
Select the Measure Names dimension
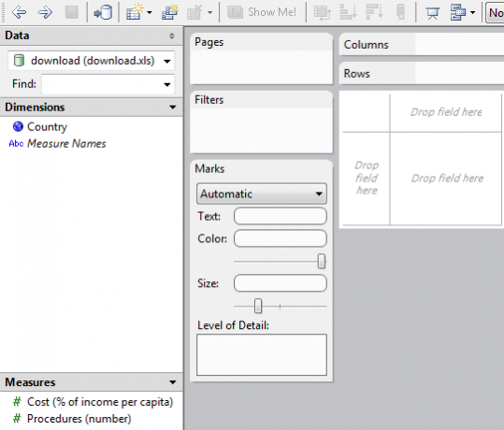[66, 144]
